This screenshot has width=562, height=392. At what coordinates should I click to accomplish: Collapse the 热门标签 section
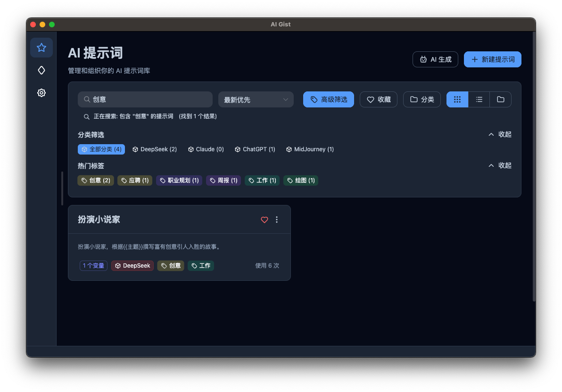(x=499, y=165)
